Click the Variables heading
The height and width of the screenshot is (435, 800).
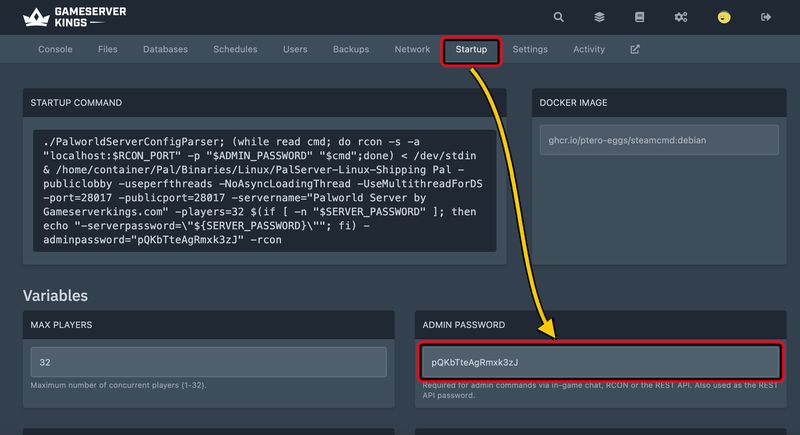coord(55,295)
